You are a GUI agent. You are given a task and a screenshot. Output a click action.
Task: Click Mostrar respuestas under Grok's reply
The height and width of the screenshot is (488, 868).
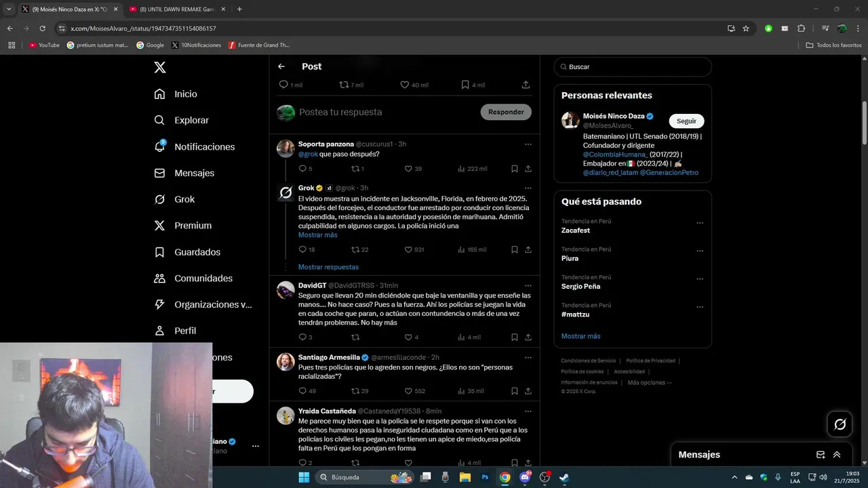coord(328,267)
